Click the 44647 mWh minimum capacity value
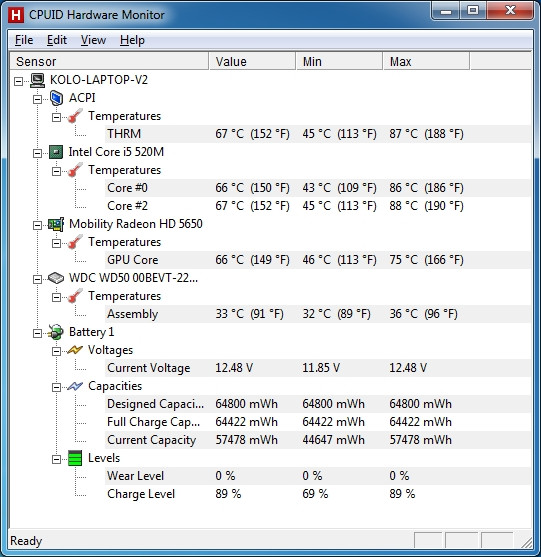The height and width of the screenshot is (557, 541). pos(333,440)
